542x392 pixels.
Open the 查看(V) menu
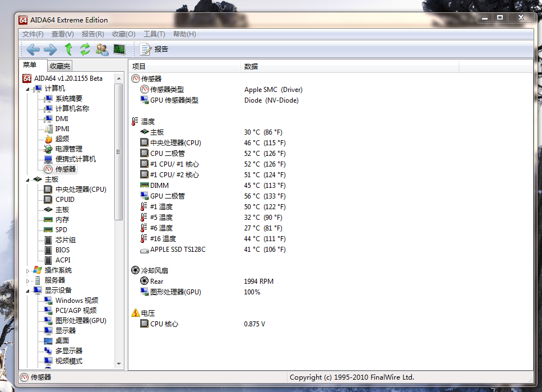(x=63, y=34)
